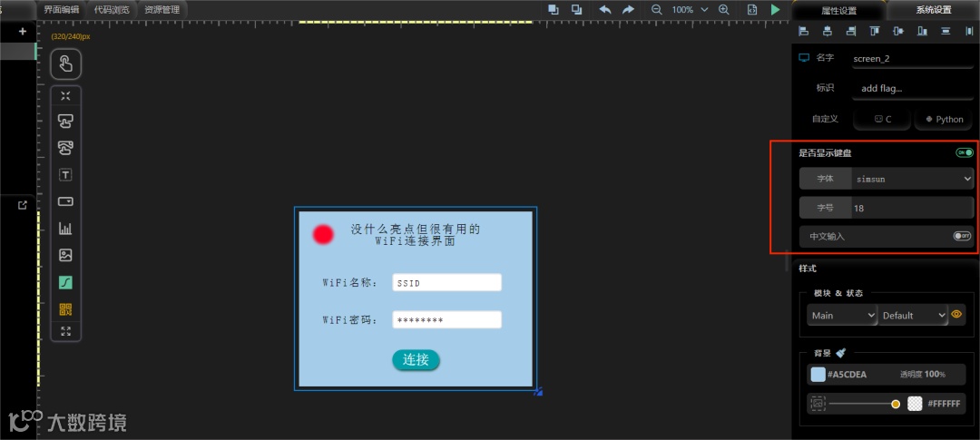The height and width of the screenshot is (440, 980).
Task: Align widgets to horizontal center
Action: (828, 31)
